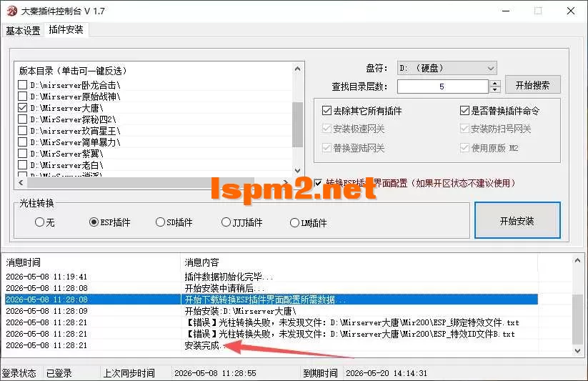Click timestamp 2026-05-08 11:19:41

[46, 277]
